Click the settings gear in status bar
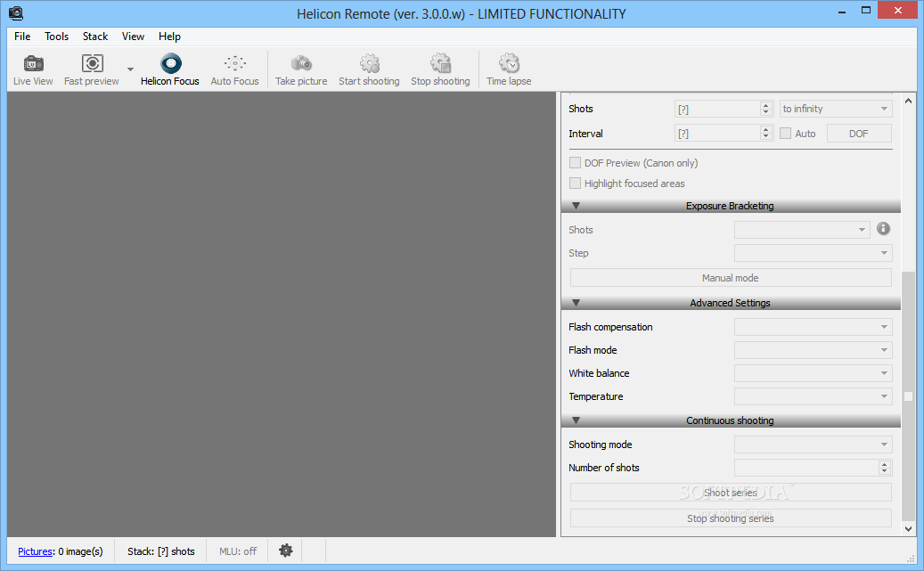Screen dimensions: 924x571 pos(286,551)
